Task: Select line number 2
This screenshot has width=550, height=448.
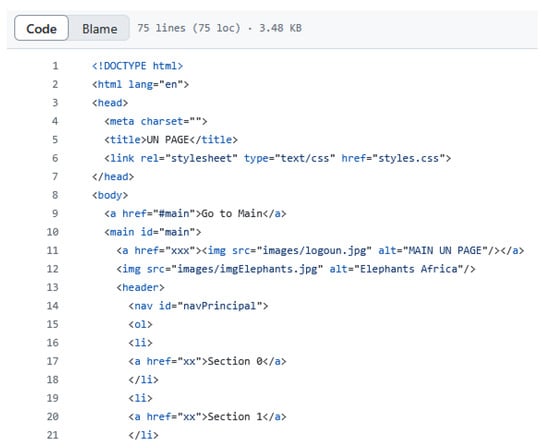Action: click(x=55, y=84)
